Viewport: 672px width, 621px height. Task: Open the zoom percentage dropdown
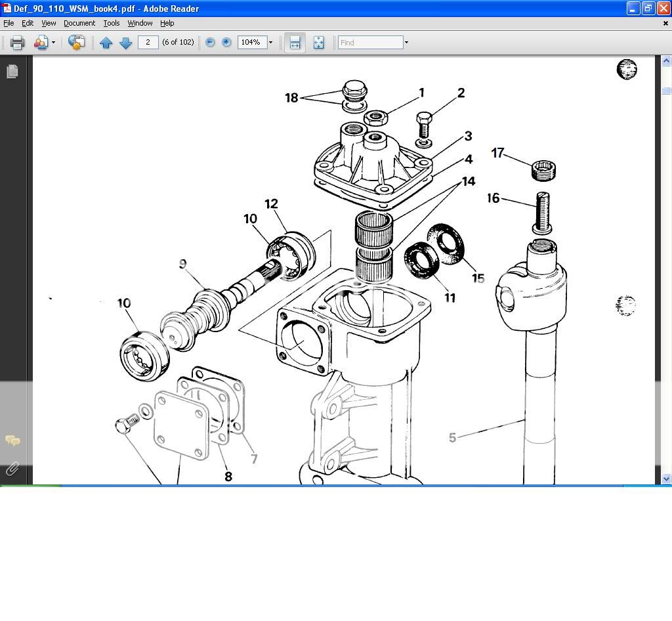pyautogui.click(x=270, y=43)
